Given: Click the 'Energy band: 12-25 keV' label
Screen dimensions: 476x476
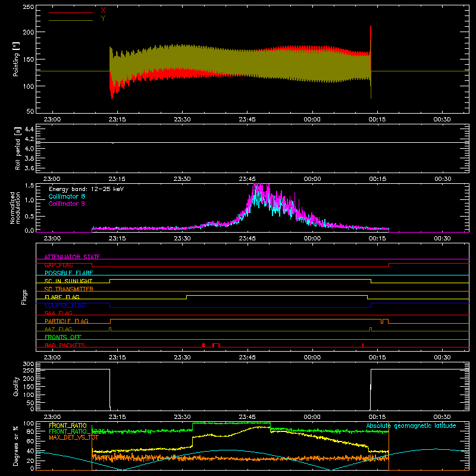Looking at the screenshot, I should click(86, 189).
